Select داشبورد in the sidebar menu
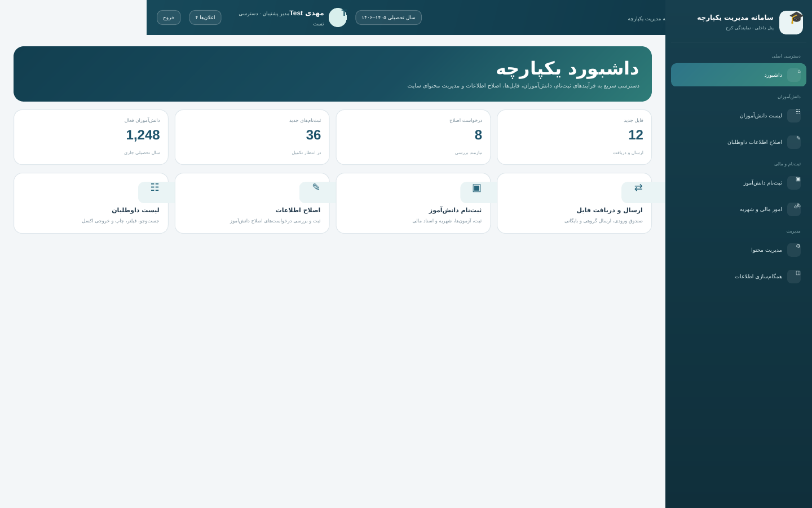812x508 pixels. coord(739,75)
